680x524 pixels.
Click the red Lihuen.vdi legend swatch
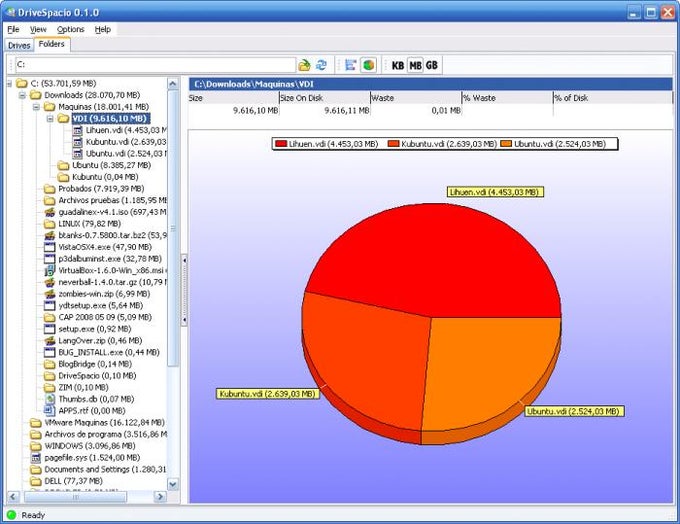[x=281, y=144]
